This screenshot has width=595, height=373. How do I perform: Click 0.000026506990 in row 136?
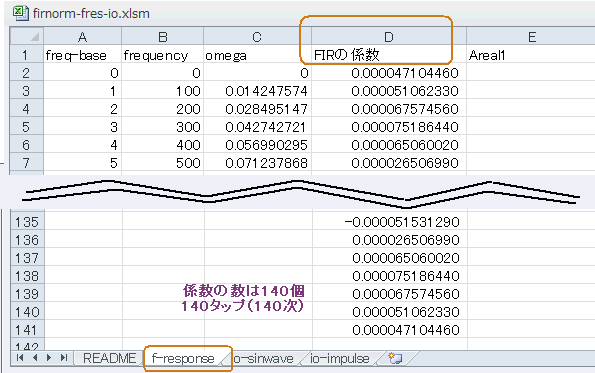pos(390,240)
